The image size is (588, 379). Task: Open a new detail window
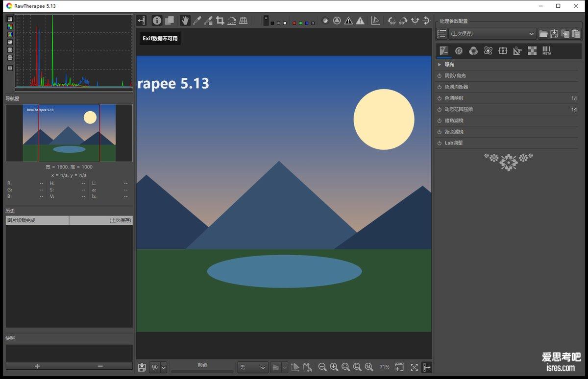[399, 367]
